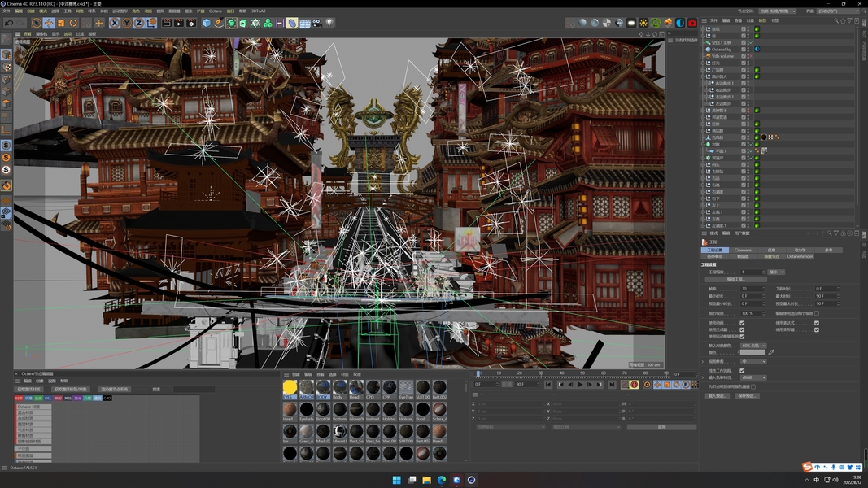Click the red X enable mark on Vdb volume
Screen dimensions: 868x488
[751, 56]
